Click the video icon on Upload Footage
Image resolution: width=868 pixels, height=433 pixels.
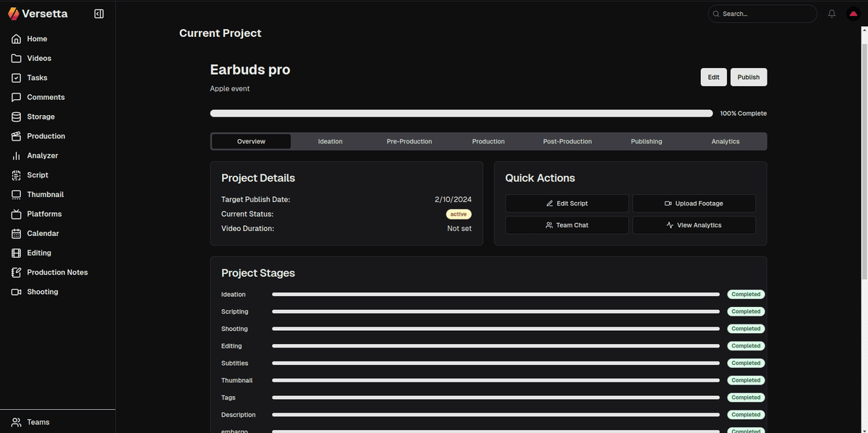(x=668, y=203)
